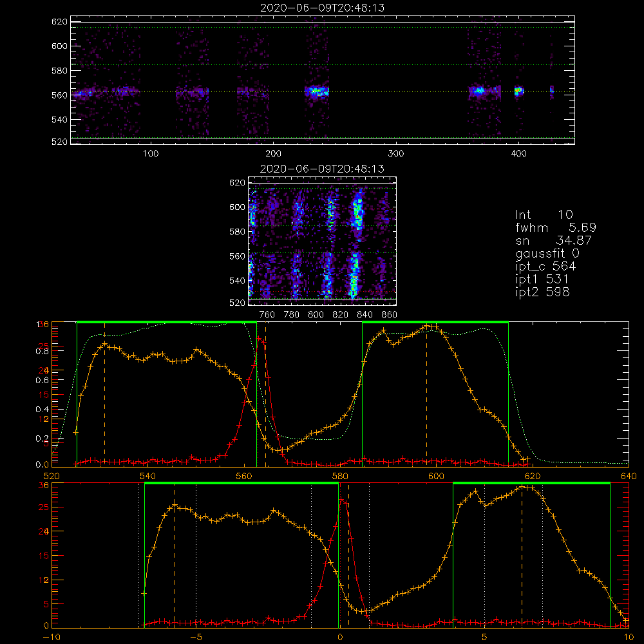This screenshot has height=644, width=644.
Task: Click x-axis label -5 on bottom plot
Action: [x=196, y=638]
